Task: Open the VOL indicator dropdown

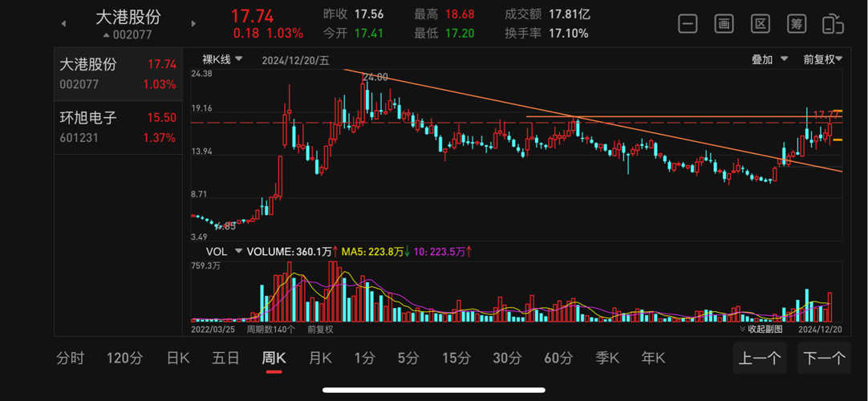Action: (224, 252)
